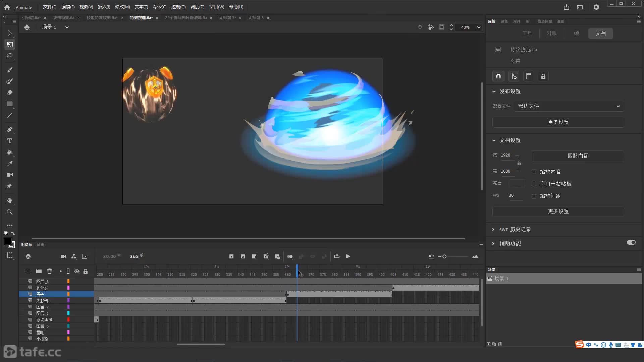Check the 缩放间距 checkbox
The height and width of the screenshot is (362, 644).
tap(534, 196)
